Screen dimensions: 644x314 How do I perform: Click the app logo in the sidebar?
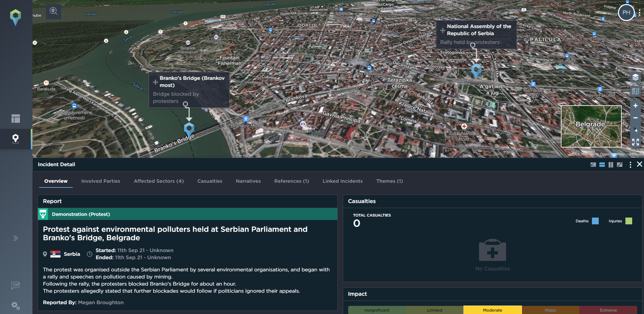pos(16,17)
